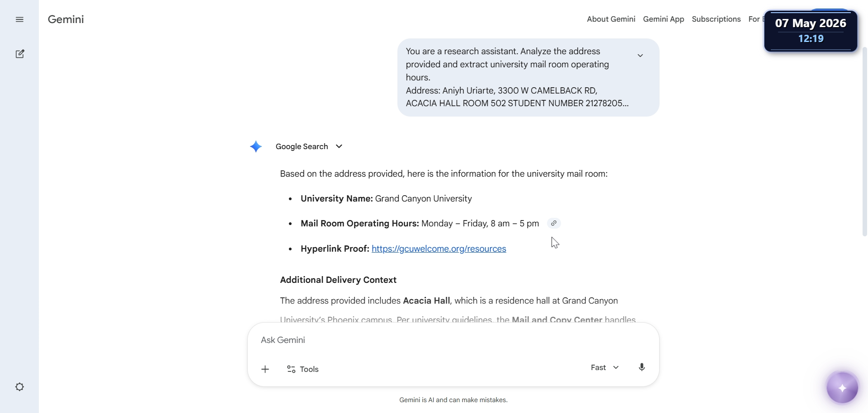The image size is (868, 413).
Task: Click the 'University Name:' bullet text
Action: tap(337, 198)
